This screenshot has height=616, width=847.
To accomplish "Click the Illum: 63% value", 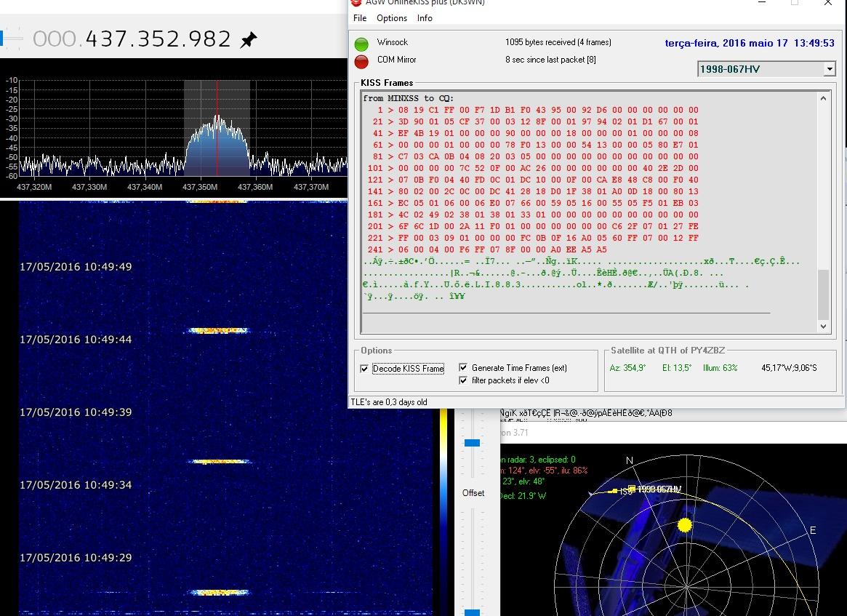I will pos(720,368).
